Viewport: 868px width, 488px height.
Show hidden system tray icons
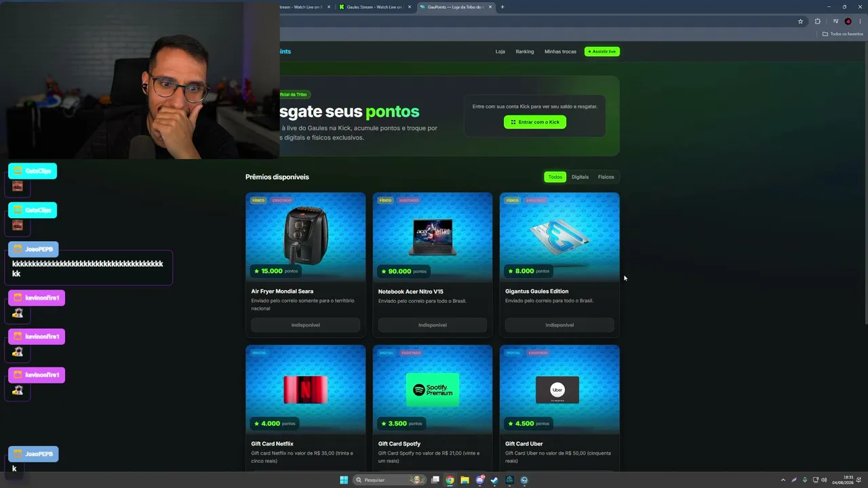pyautogui.click(x=783, y=480)
